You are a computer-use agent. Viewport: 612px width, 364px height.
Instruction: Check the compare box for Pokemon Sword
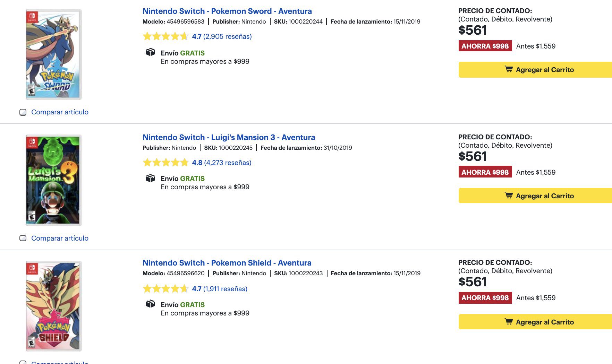point(23,112)
